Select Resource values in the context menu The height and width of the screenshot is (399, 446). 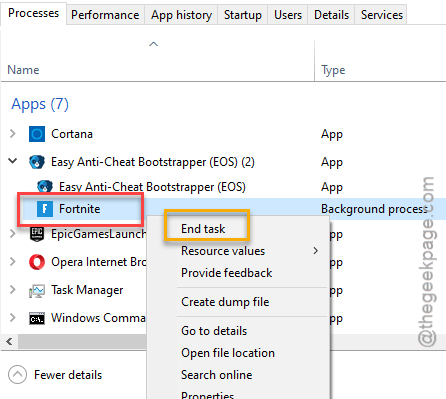pos(238,251)
